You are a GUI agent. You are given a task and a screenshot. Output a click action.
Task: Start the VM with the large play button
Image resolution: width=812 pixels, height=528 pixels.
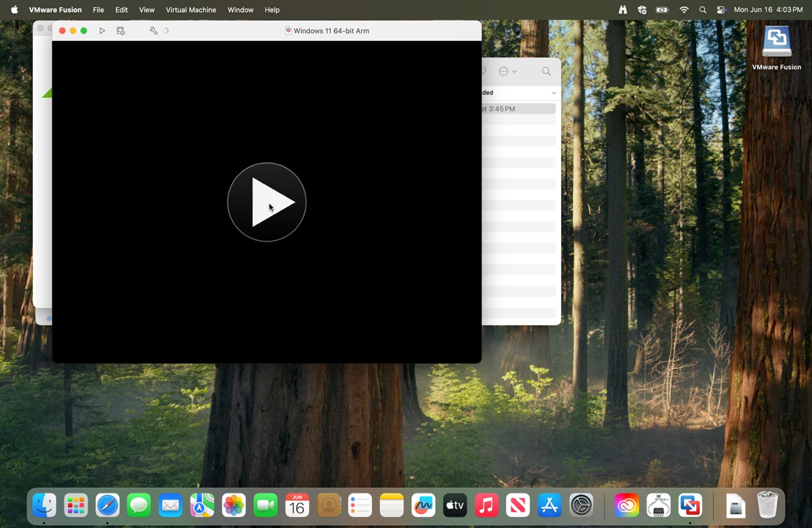266,202
